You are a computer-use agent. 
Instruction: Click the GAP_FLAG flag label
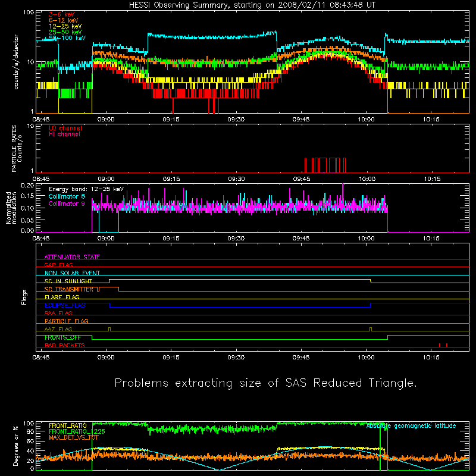coord(58,265)
